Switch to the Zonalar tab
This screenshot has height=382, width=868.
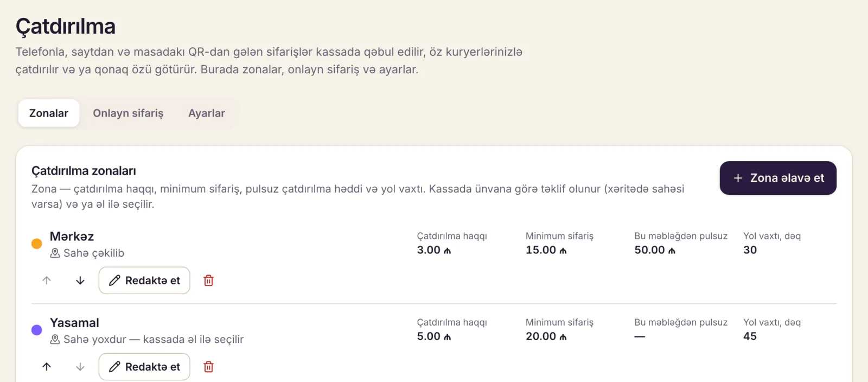pyautogui.click(x=49, y=113)
